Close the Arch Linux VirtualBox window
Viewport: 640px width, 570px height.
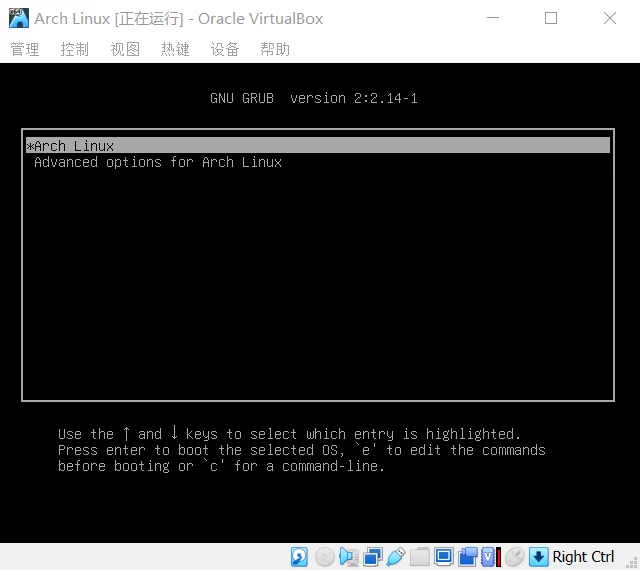610,18
